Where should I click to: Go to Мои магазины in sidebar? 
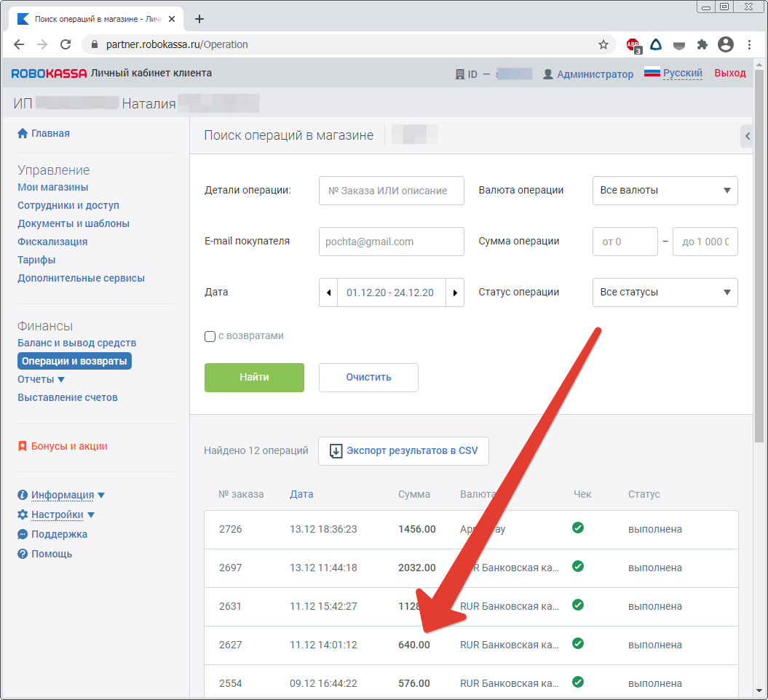click(52, 187)
